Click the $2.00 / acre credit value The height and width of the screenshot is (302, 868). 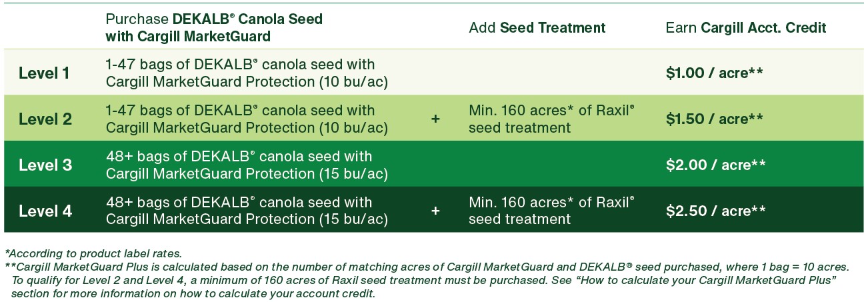[715, 165]
